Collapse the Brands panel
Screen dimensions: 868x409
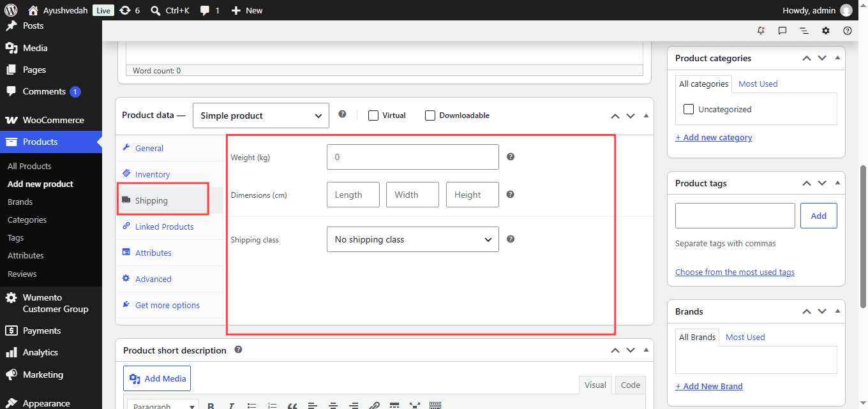tap(837, 311)
